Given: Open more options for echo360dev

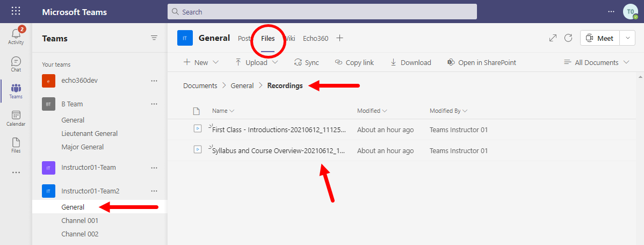Looking at the screenshot, I should [154, 81].
